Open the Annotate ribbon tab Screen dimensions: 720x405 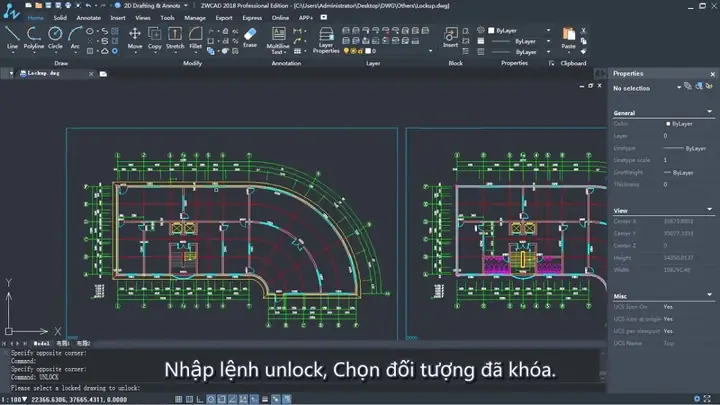89,18
